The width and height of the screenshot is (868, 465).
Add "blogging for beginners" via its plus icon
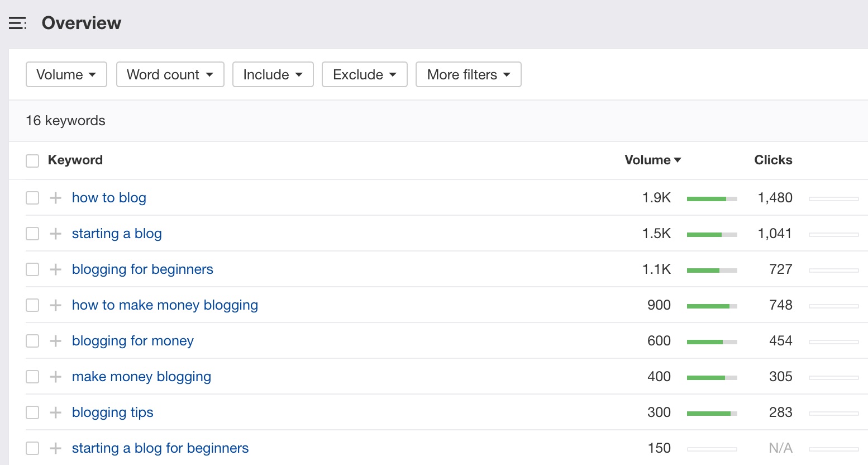tap(55, 269)
